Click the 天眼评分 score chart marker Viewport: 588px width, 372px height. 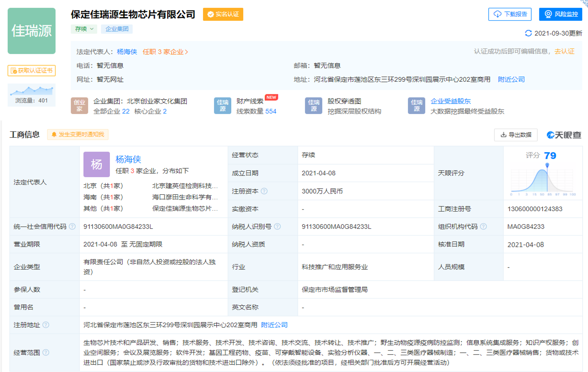tap(547, 165)
